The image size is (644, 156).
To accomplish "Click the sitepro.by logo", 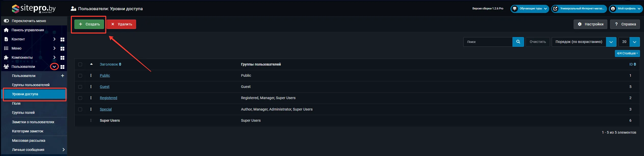I will 34,9.
